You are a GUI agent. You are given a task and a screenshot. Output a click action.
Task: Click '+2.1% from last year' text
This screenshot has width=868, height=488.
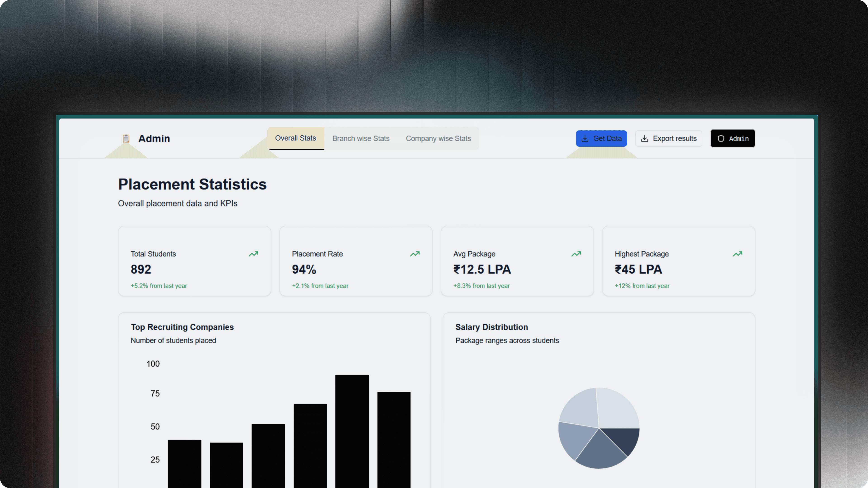coord(320,286)
